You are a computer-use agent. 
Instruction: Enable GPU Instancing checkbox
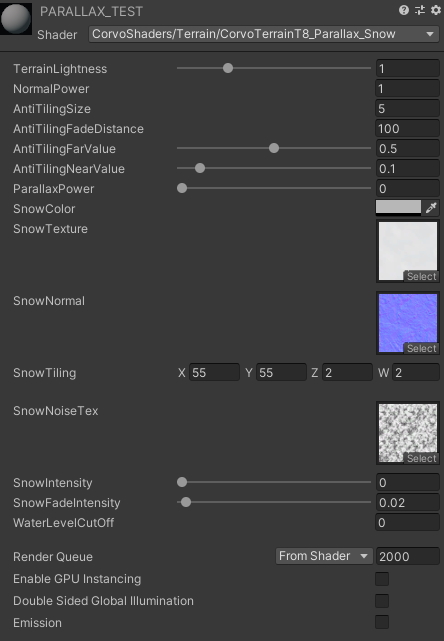382,579
